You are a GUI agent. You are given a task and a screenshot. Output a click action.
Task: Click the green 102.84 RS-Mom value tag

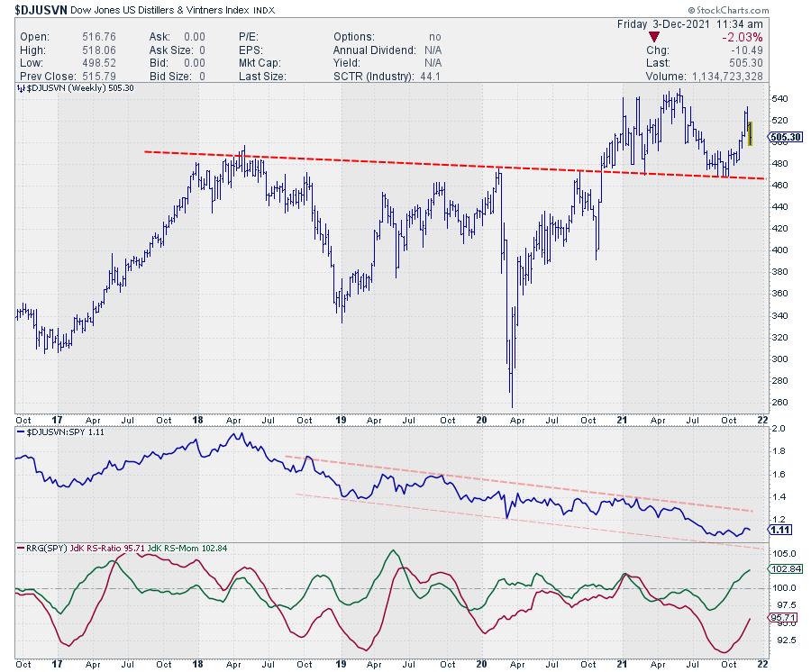click(x=781, y=570)
